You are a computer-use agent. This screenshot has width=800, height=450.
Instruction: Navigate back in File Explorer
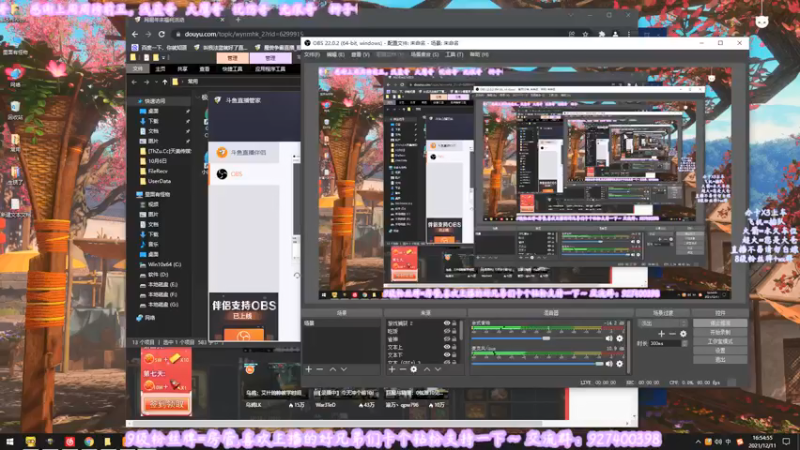(134, 82)
